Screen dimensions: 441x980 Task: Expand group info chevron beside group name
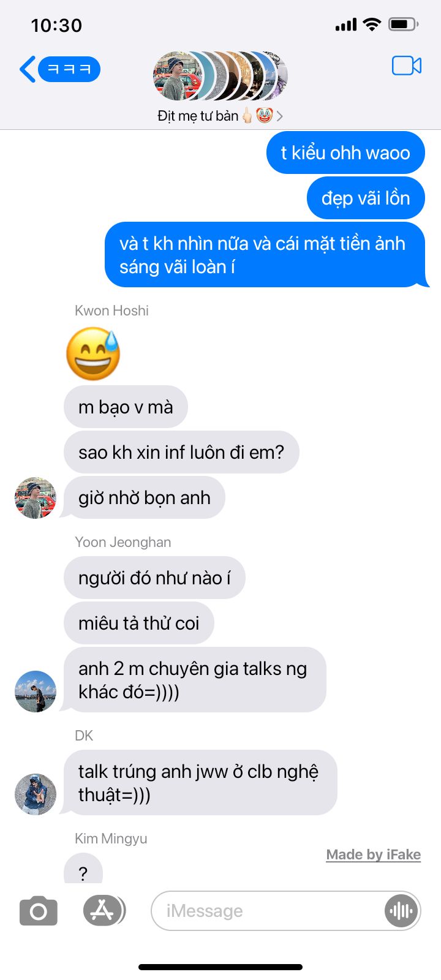[x=280, y=116]
